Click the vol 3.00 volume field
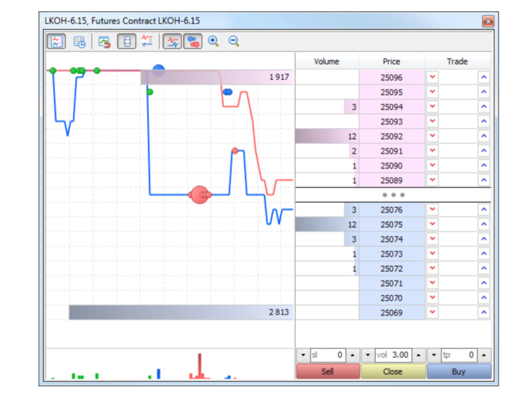 tap(393, 355)
